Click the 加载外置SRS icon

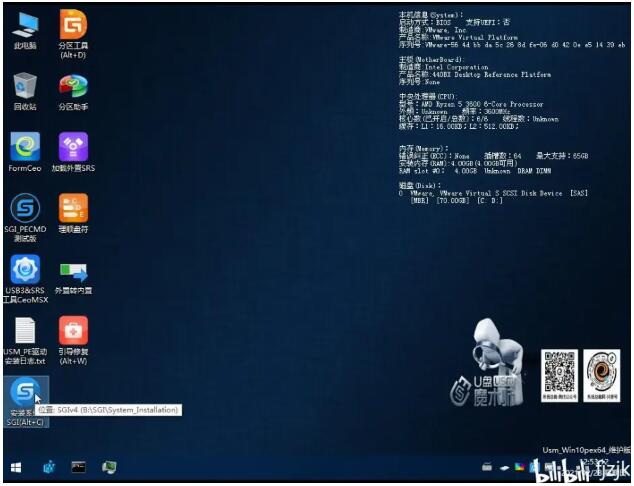[x=73, y=148]
